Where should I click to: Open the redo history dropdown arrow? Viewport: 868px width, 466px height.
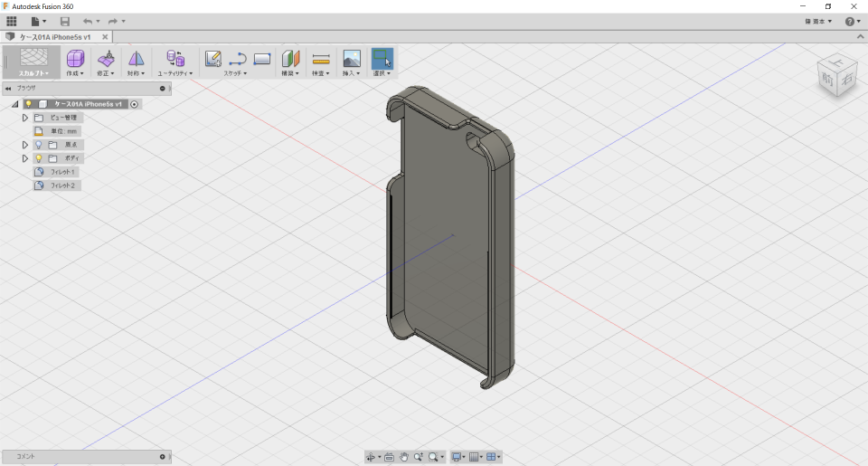[x=124, y=22]
